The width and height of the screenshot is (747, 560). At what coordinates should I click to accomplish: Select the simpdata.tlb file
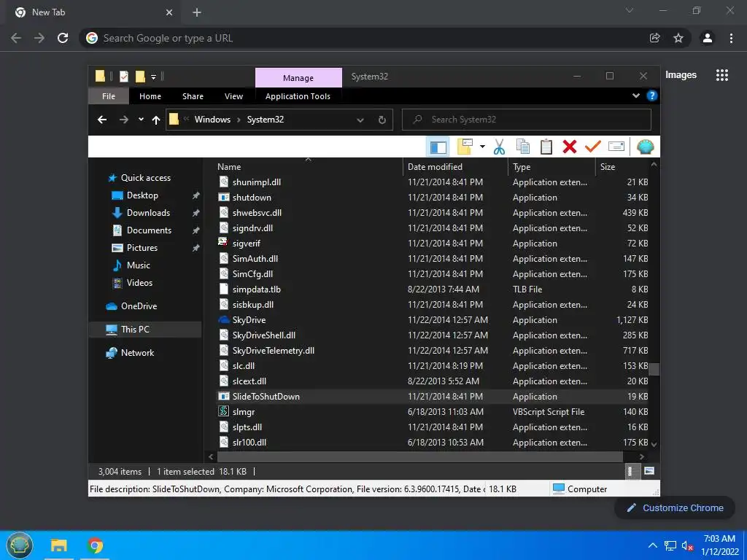(433, 289)
